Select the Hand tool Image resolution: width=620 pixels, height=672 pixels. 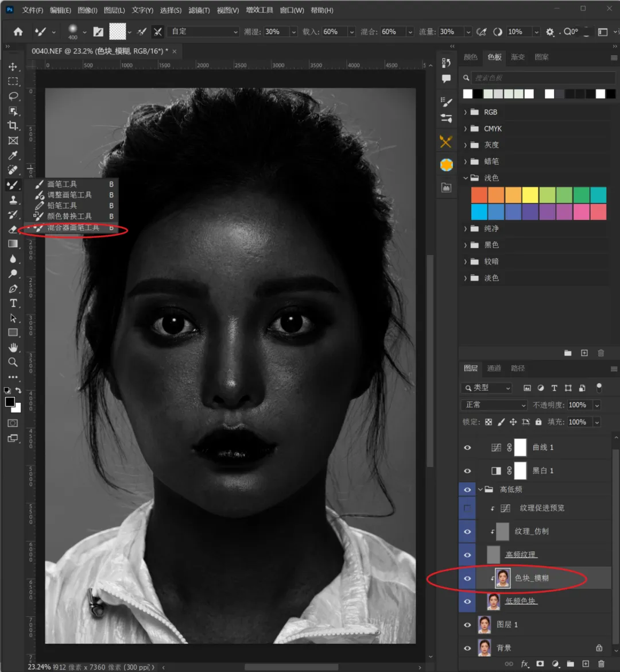13,347
